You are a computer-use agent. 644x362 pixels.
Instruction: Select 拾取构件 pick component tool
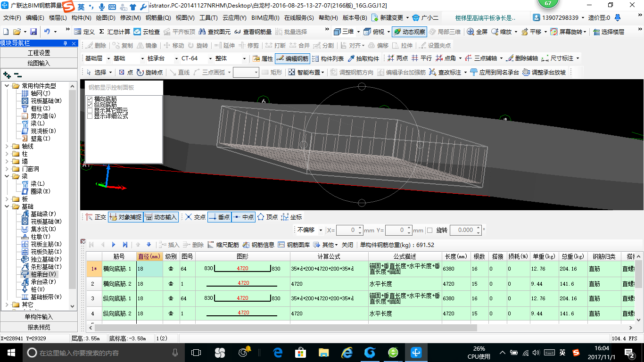363,58
